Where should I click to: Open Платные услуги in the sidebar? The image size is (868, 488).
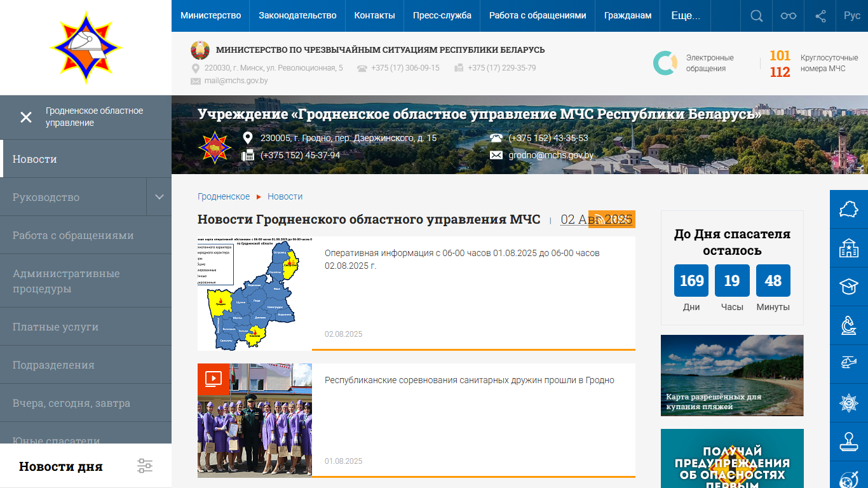click(86, 327)
